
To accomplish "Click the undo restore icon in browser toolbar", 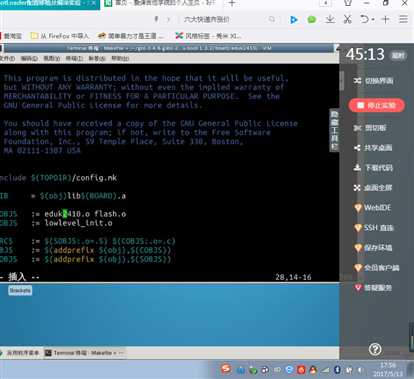I will click(x=364, y=19).
